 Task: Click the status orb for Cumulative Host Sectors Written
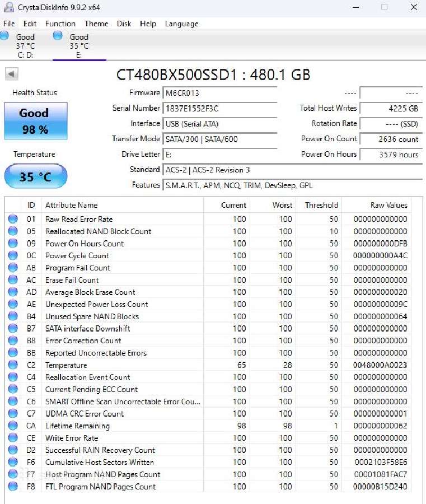point(13,462)
